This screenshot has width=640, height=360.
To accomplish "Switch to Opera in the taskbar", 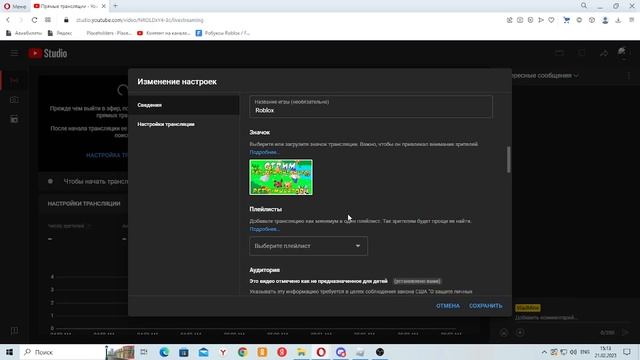I will [321, 352].
